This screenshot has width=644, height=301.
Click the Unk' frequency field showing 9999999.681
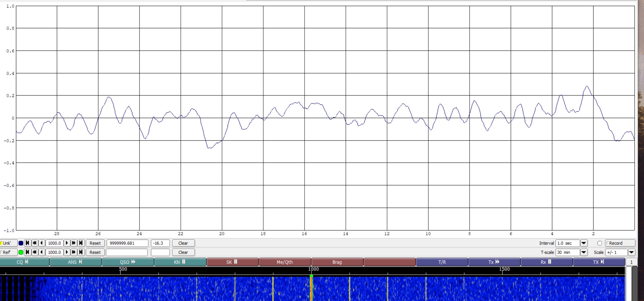click(127, 243)
